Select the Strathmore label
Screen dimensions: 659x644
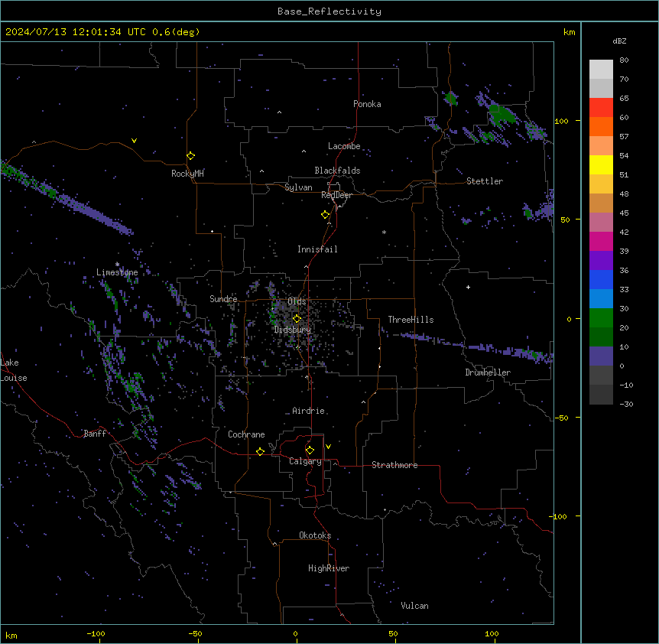click(394, 465)
